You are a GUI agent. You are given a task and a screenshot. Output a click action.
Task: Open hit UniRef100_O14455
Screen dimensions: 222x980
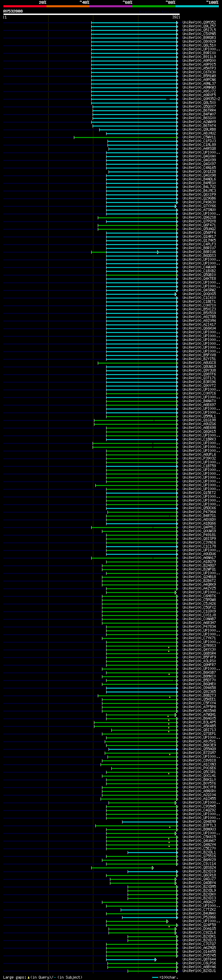199,951
